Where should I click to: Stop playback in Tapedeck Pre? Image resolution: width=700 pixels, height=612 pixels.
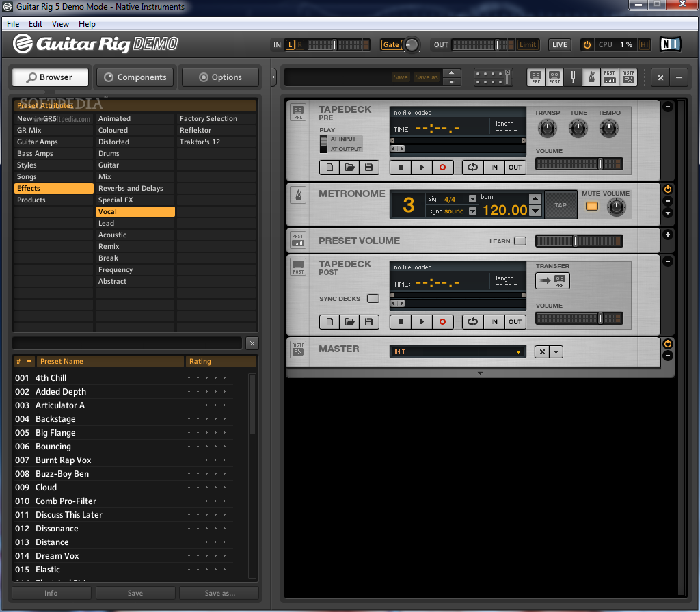[401, 167]
